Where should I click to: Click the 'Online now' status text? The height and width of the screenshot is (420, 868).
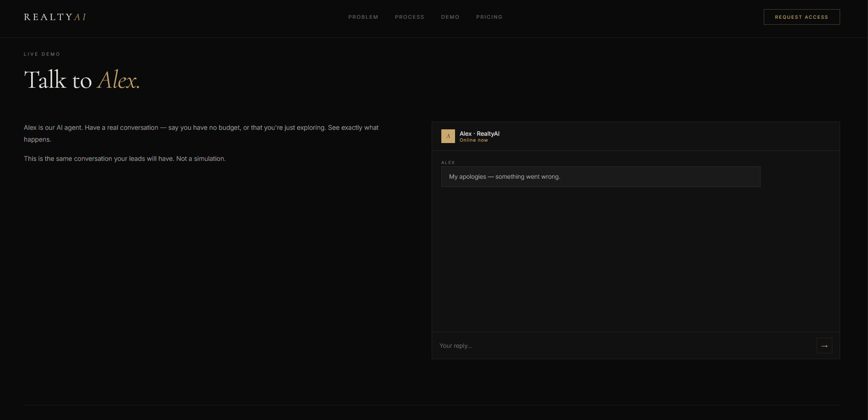(x=473, y=140)
